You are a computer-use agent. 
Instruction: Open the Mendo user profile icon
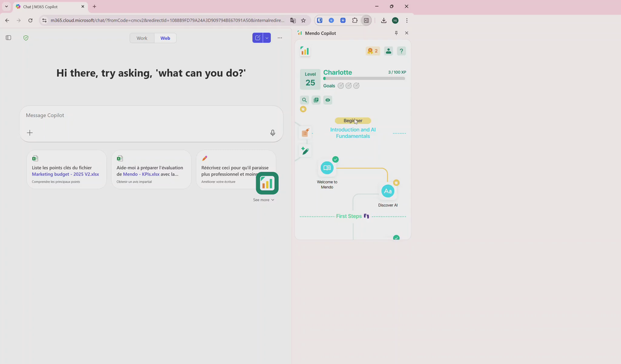coord(389,51)
